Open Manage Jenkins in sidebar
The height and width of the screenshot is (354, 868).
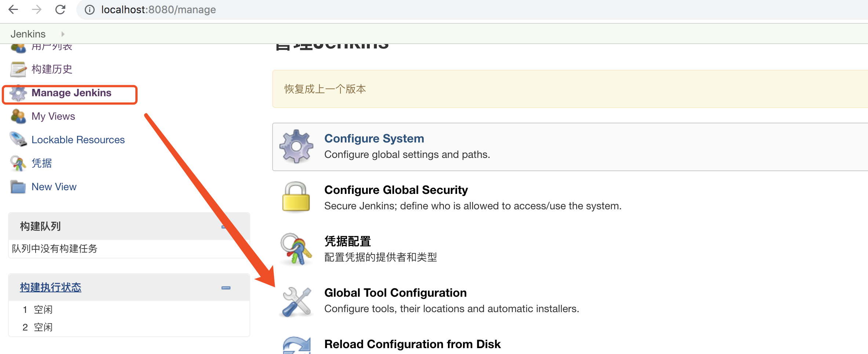(71, 93)
